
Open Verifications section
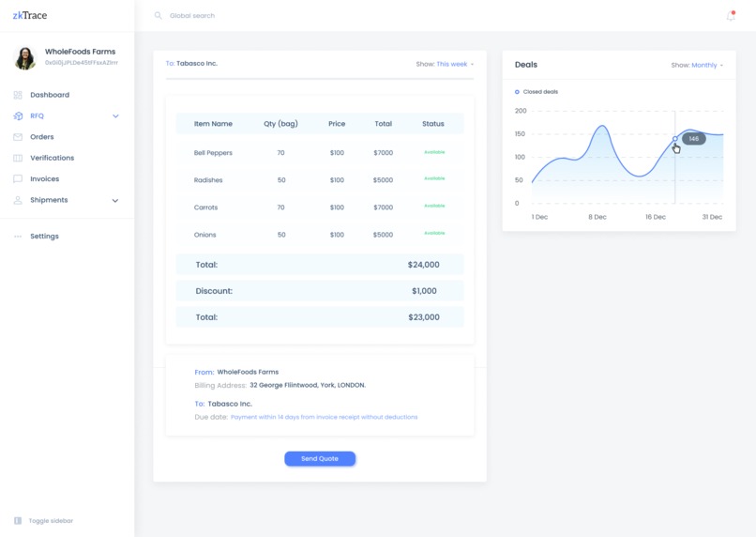[53, 158]
